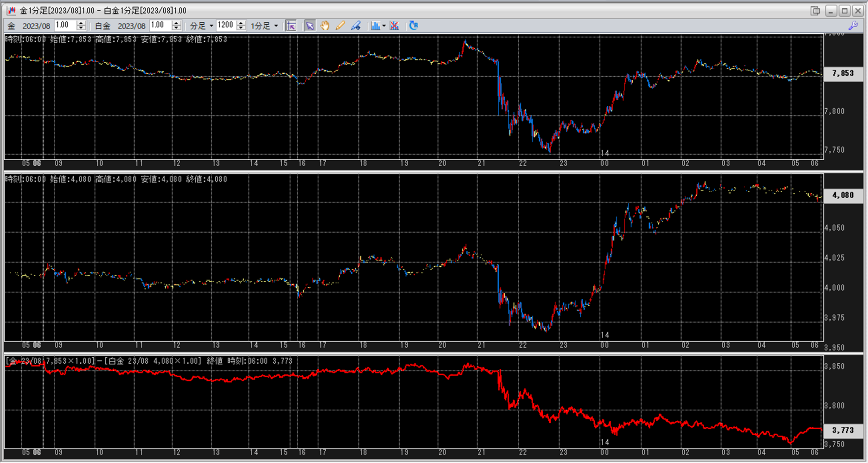Expand bar chart indicator dropdown arrow

(384, 26)
